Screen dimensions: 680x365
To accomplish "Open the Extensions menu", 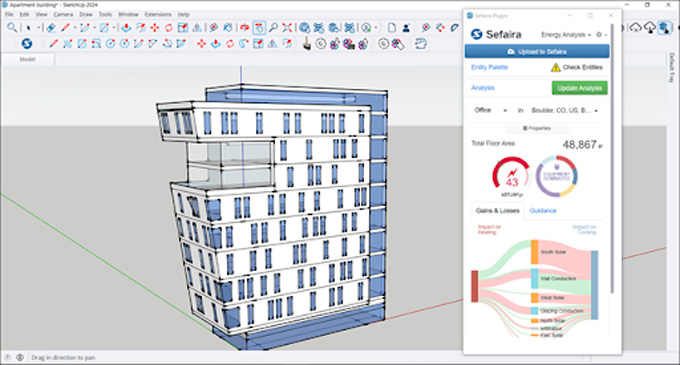I will pyautogui.click(x=158, y=14).
